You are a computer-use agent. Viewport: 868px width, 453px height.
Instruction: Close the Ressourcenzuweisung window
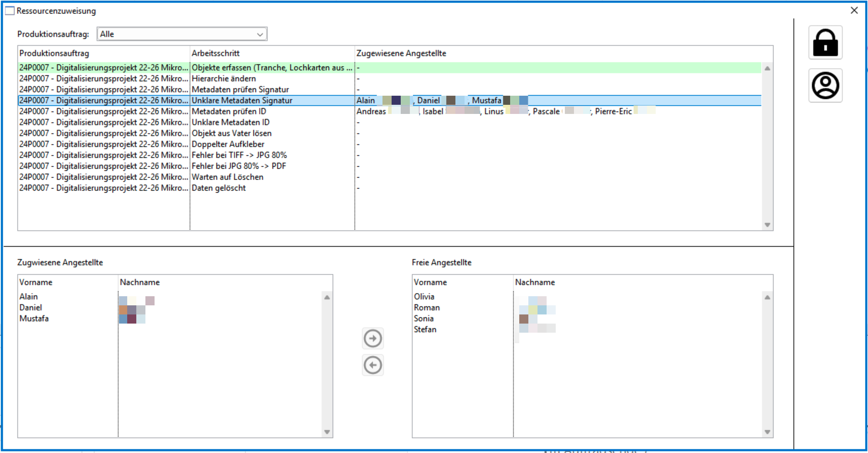[854, 10]
